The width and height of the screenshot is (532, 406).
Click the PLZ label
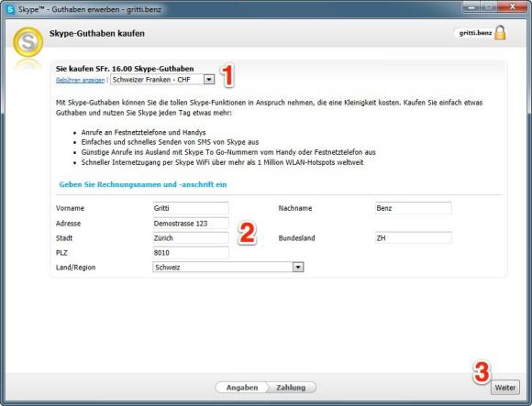coord(61,252)
